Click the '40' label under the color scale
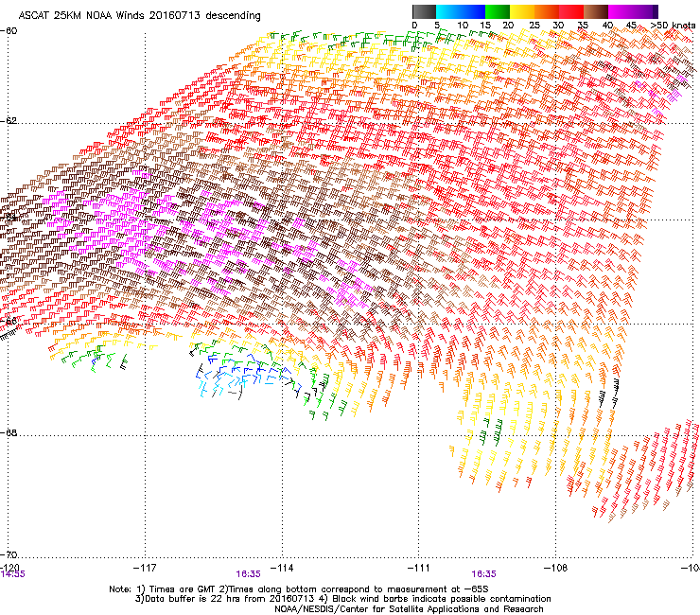 (607, 25)
